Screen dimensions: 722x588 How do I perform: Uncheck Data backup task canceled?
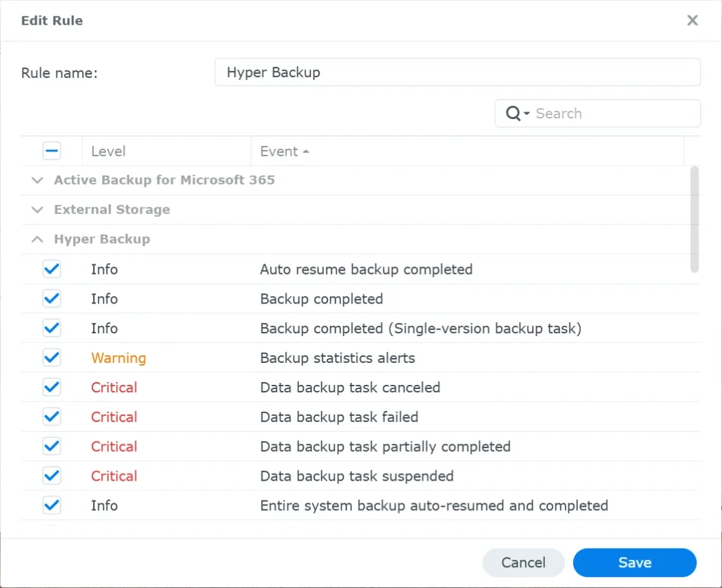[x=52, y=388]
